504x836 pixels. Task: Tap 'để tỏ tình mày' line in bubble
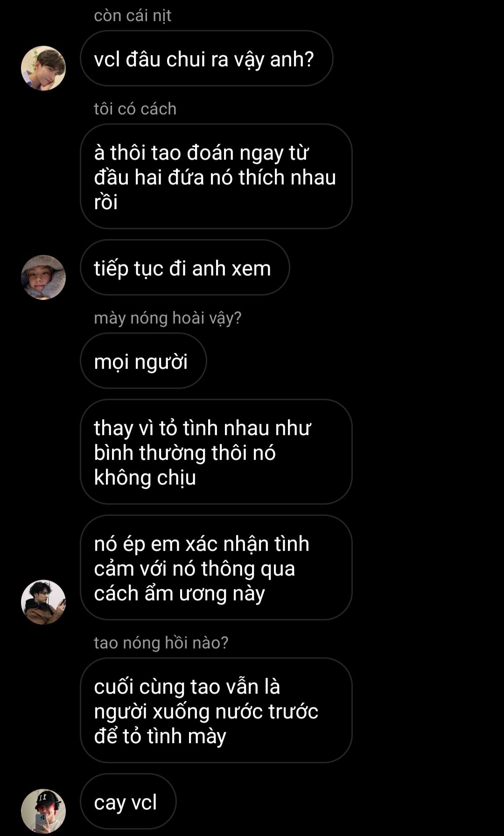pyautogui.click(x=160, y=736)
